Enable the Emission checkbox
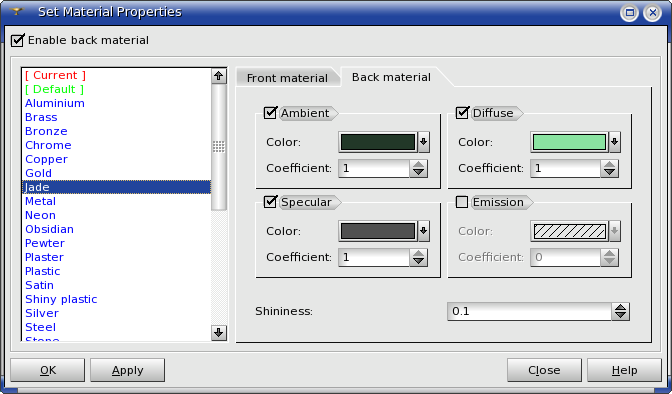Viewport: 672px width, 394px height. click(462, 202)
